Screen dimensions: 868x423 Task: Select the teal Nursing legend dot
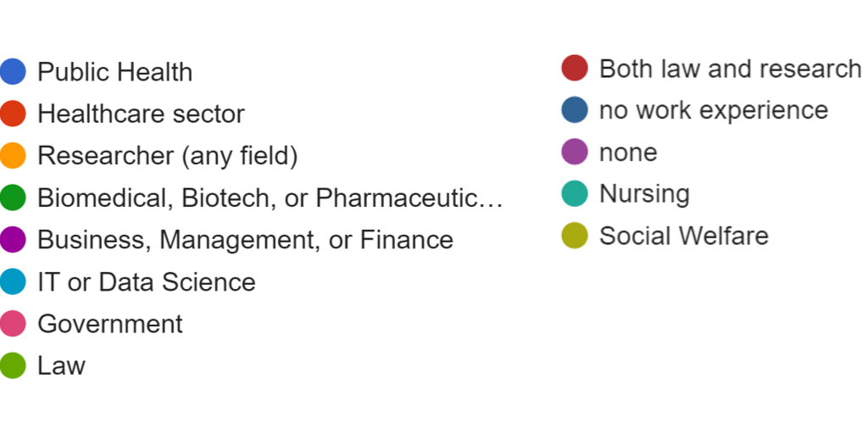[575, 194]
